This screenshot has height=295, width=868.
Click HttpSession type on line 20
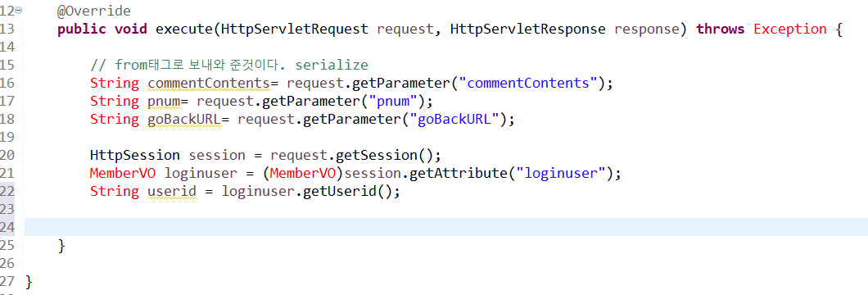tap(135, 155)
